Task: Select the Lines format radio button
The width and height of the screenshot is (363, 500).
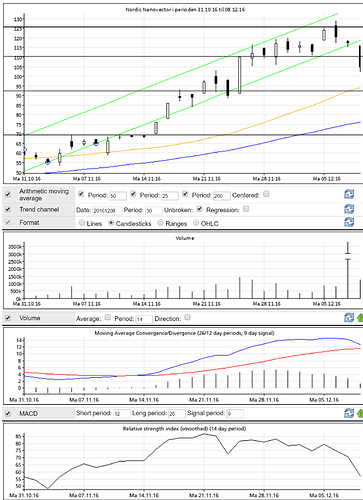Action: click(82, 223)
